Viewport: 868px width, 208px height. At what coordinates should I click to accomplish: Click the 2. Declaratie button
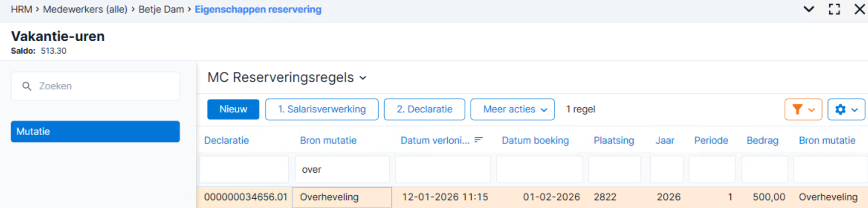(x=425, y=109)
